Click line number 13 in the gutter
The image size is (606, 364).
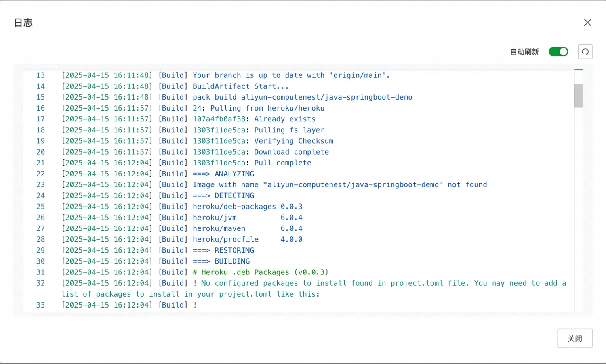[x=40, y=75]
